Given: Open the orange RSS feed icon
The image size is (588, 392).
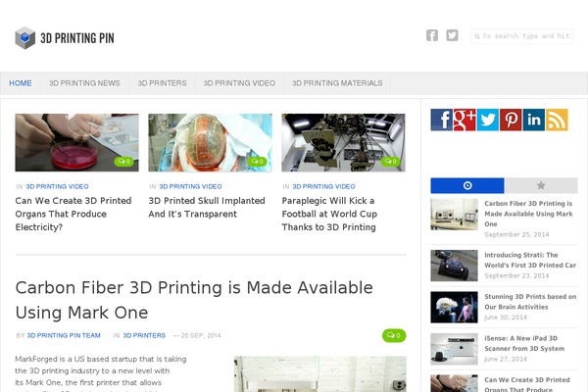Looking at the screenshot, I should coord(557,120).
